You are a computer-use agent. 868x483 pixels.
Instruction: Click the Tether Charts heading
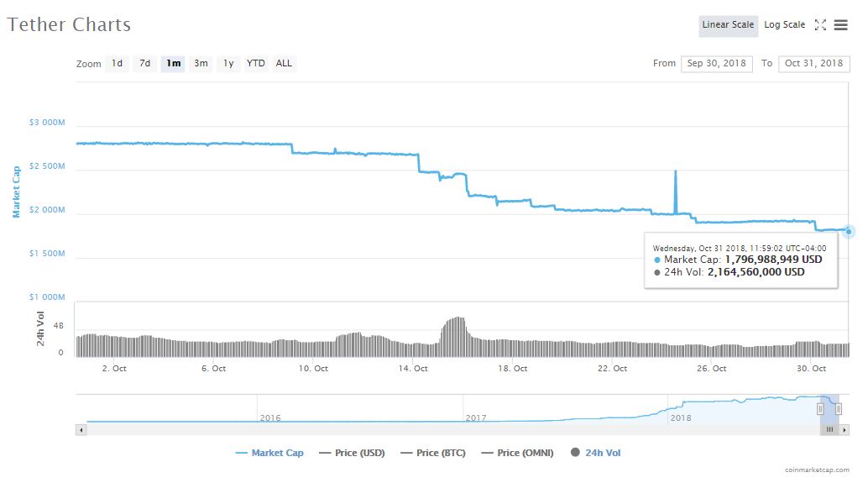click(x=69, y=24)
